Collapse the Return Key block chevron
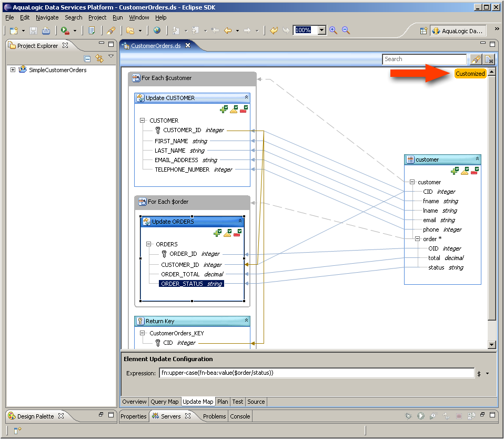The width and height of the screenshot is (504, 439). tap(246, 321)
